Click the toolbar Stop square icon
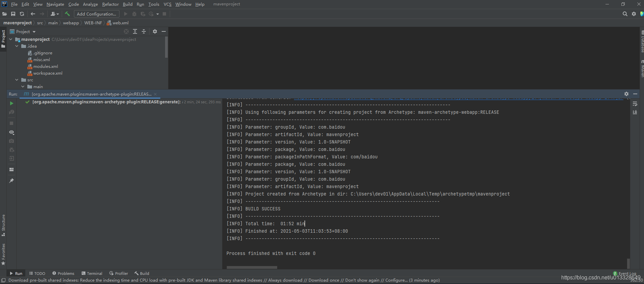This screenshot has height=284, width=644. (x=164, y=14)
